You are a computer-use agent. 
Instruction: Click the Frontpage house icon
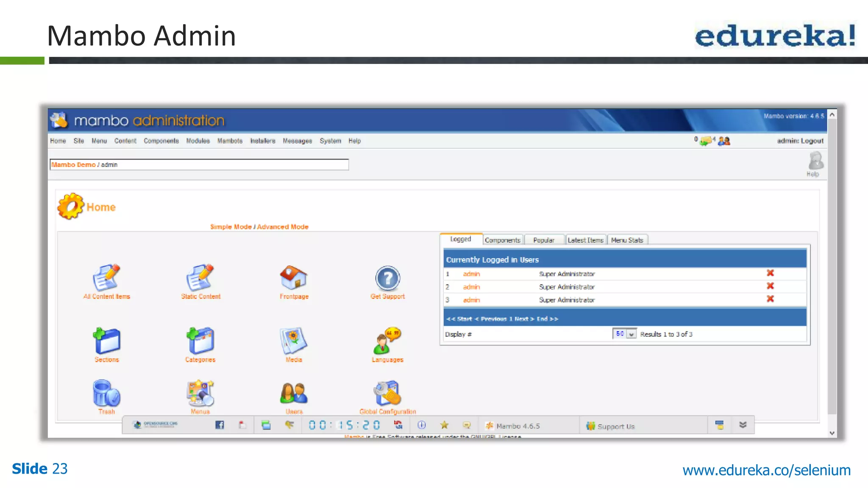click(294, 278)
